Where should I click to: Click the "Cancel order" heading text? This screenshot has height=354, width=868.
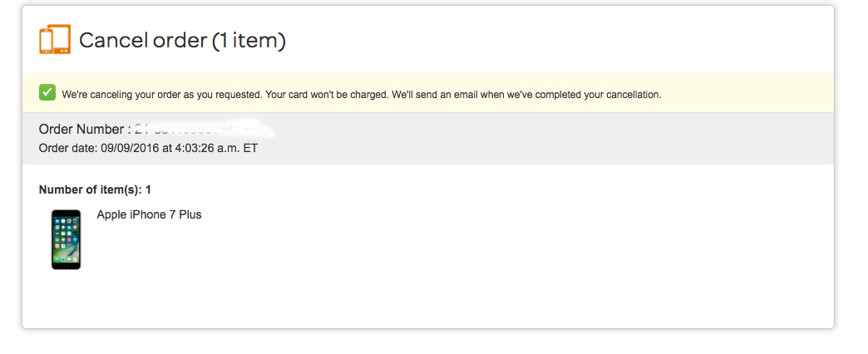click(143, 41)
